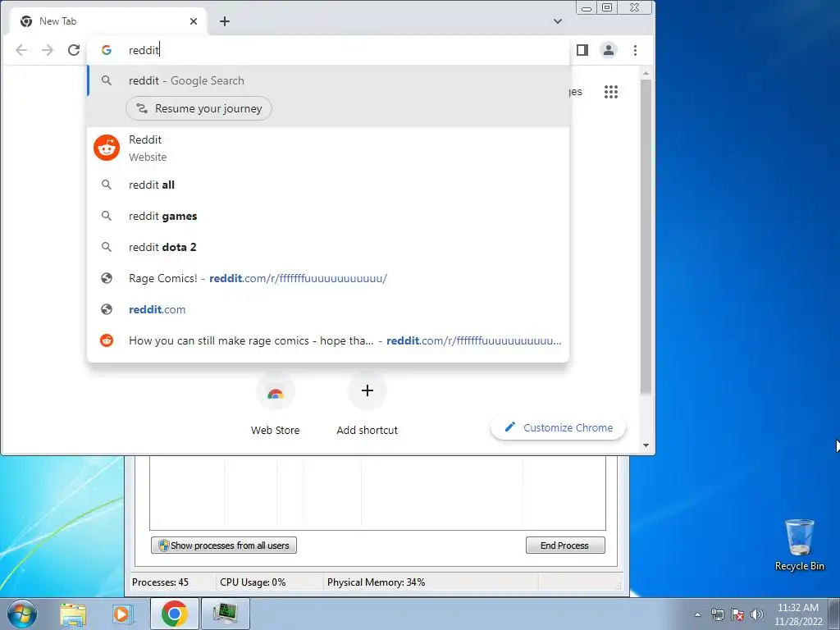The height and width of the screenshot is (630, 840).
Task: Click the Action Center flag icon
Action: click(737, 614)
